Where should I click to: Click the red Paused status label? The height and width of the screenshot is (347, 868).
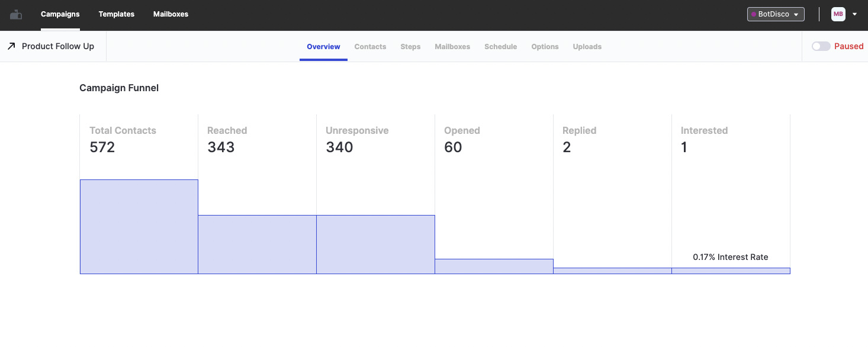tap(849, 46)
